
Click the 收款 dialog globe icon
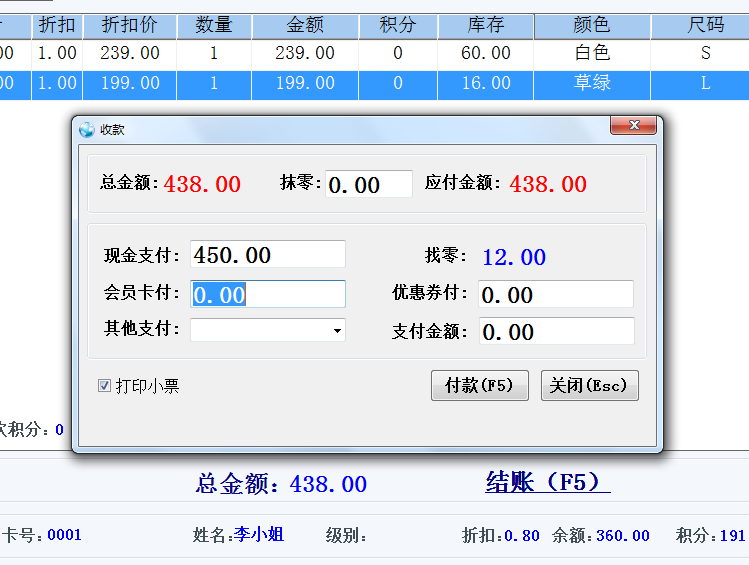pyautogui.click(x=87, y=129)
